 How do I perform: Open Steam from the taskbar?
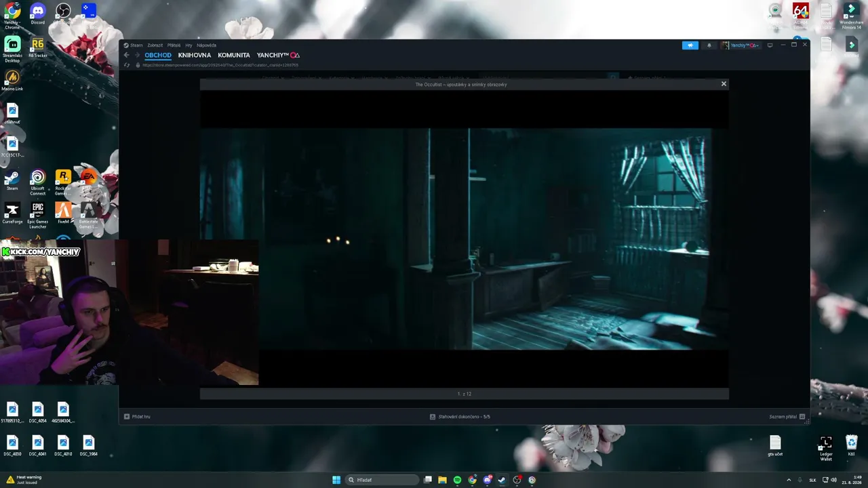502,480
